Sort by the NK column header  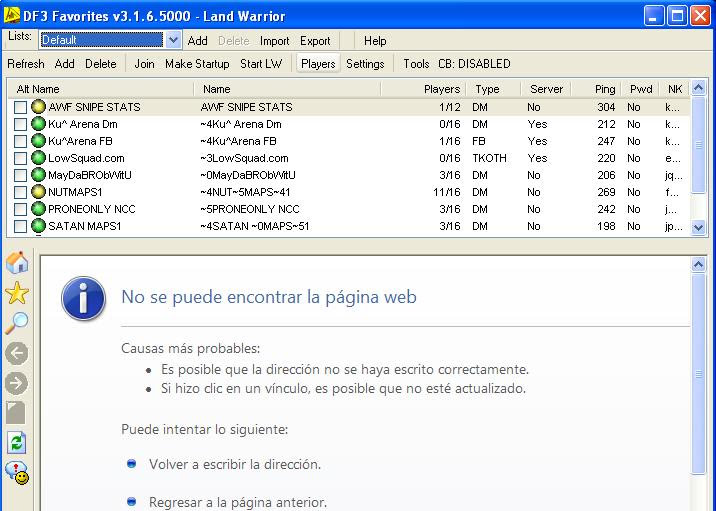pyautogui.click(x=675, y=89)
